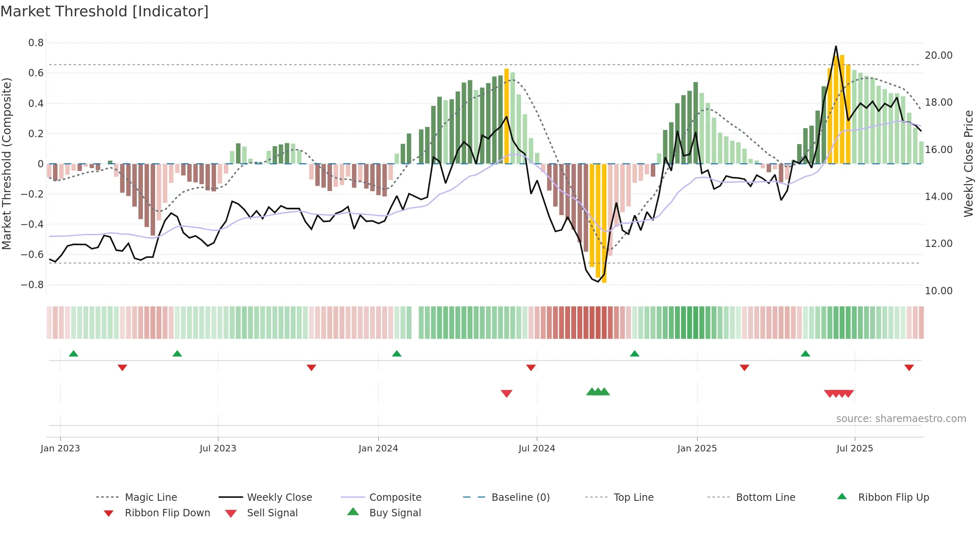Screen dimensions: 980x551
Task: Click the Weekly Close Price axis title
Action: point(969,164)
